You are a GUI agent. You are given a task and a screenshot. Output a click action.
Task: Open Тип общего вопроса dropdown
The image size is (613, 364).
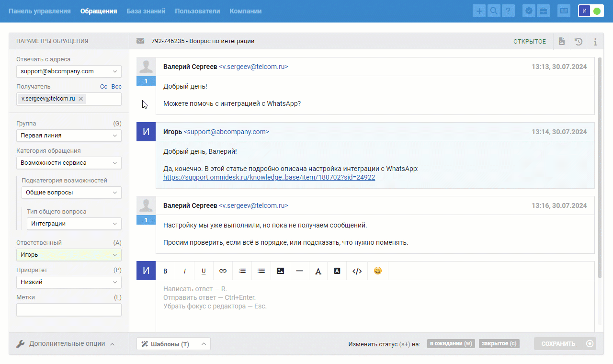click(x=74, y=224)
